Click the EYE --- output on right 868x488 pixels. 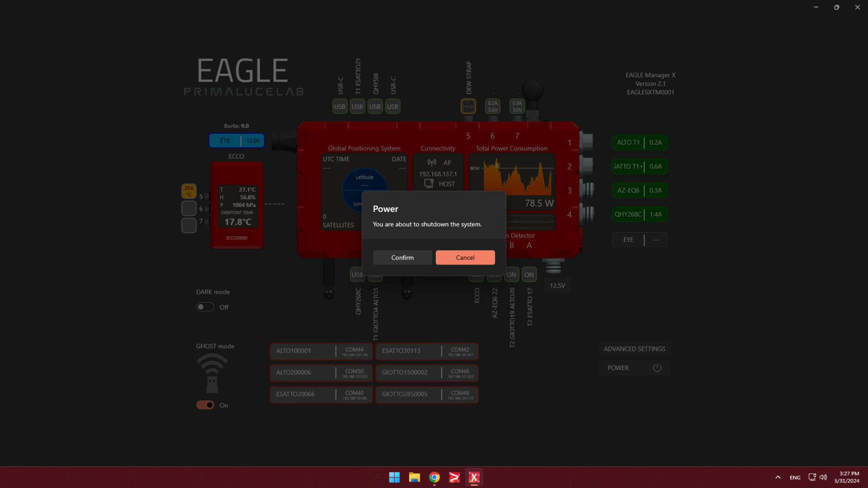click(x=640, y=239)
